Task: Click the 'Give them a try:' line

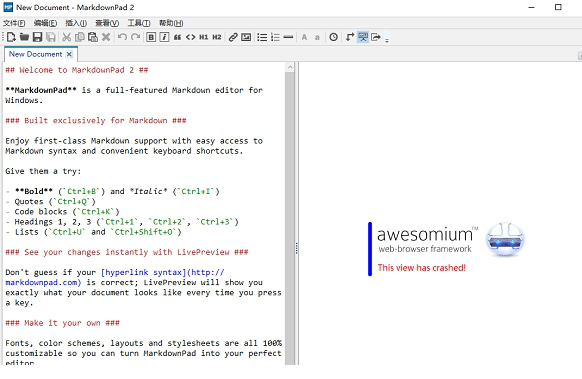Action: (43, 171)
